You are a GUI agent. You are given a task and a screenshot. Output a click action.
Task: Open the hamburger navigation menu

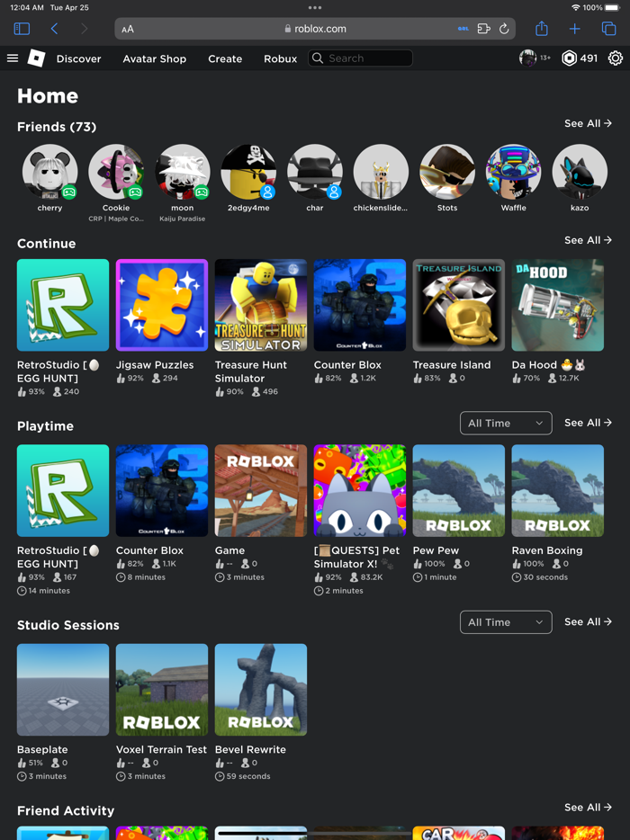(x=13, y=58)
